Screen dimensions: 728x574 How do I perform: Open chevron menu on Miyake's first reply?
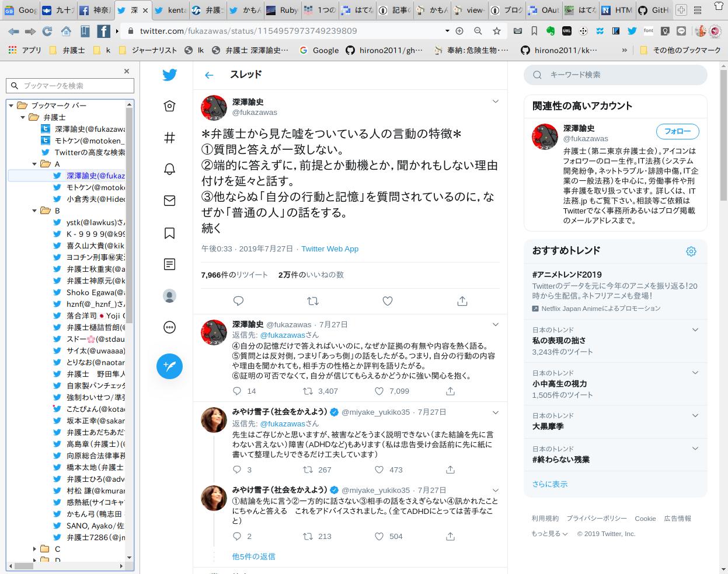click(x=496, y=412)
